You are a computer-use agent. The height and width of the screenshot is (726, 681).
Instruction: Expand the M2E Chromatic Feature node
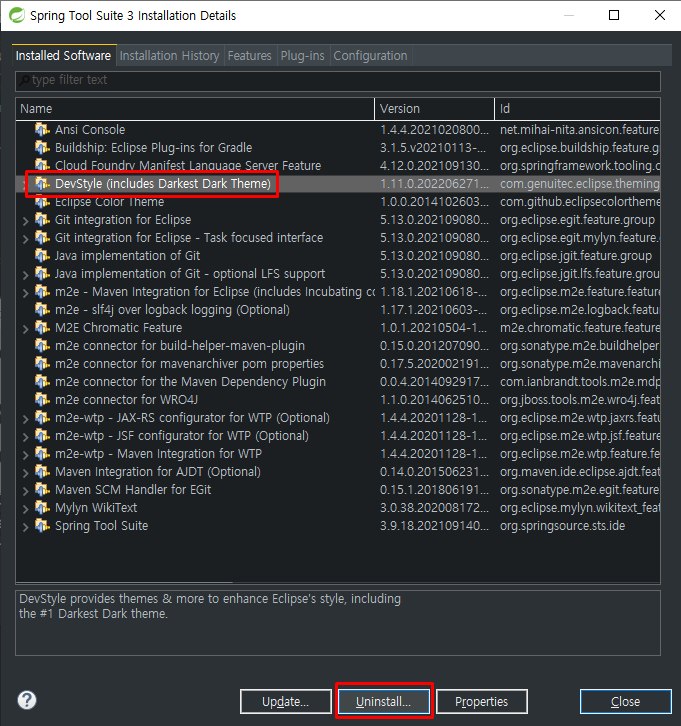(25, 329)
